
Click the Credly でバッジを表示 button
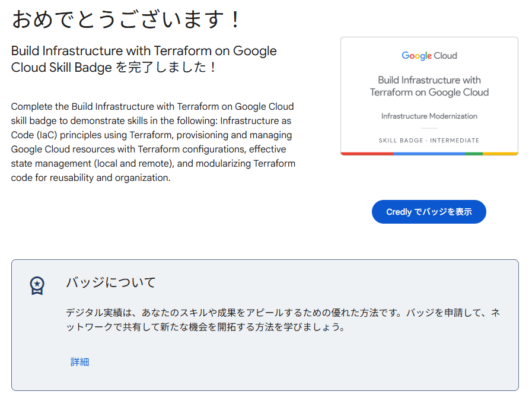point(429,212)
